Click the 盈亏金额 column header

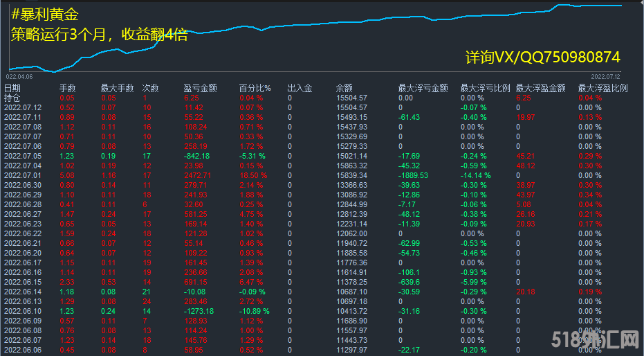[200, 88]
